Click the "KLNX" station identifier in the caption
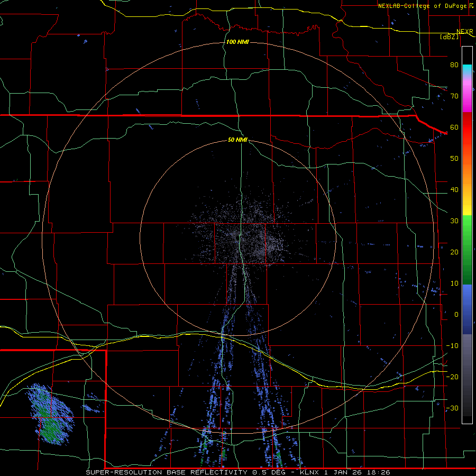Screen dimensions: 476x476 coord(309,472)
